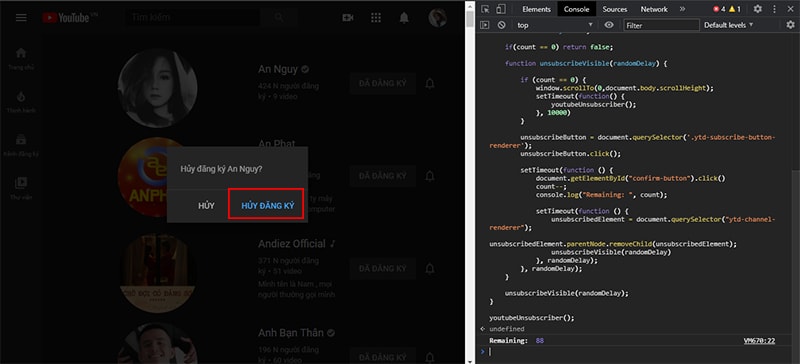Viewport: 800px width, 364px height.
Task: Open DevTools three-dot customize menu
Action: coord(774,9)
